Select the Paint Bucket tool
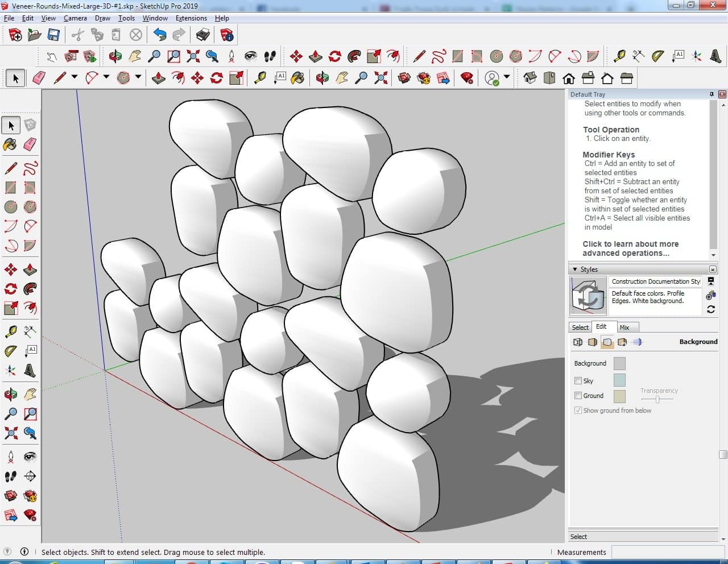The height and width of the screenshot is (564, 728). [10, 144]
